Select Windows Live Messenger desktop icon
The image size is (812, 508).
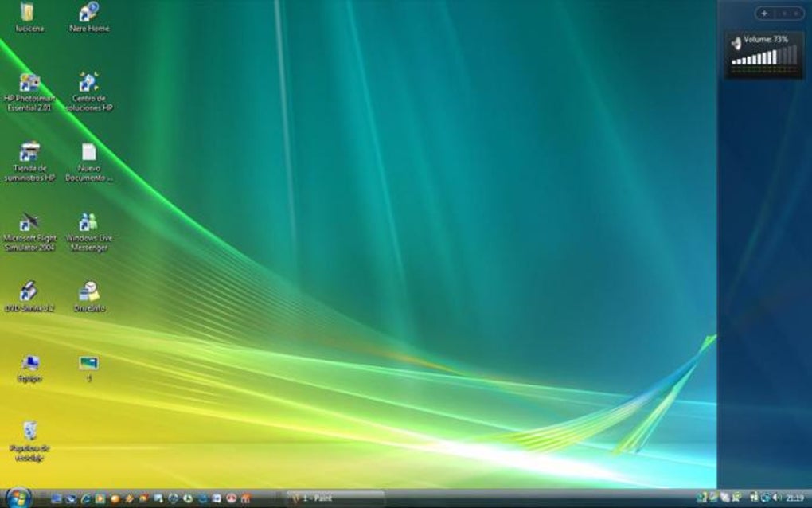(89, 232)
